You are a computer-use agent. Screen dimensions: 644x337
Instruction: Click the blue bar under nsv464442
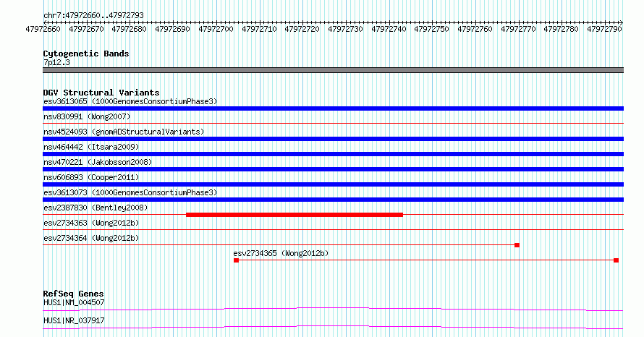pos(333,154)
